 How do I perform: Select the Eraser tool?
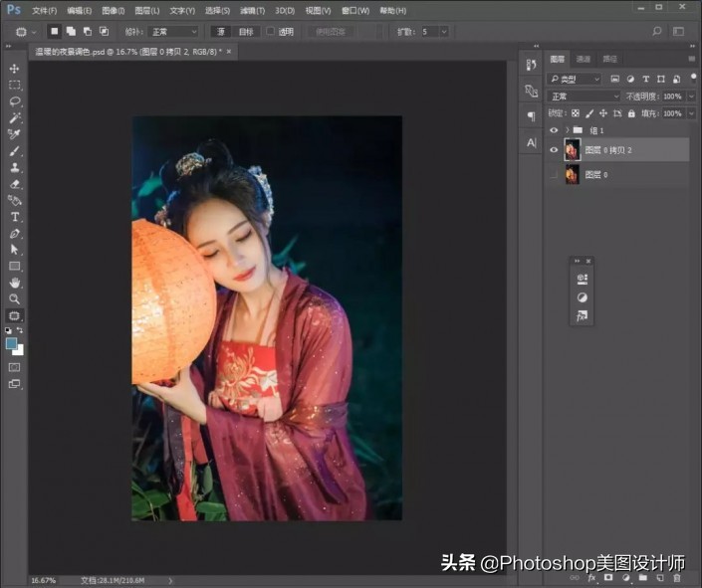14,184
